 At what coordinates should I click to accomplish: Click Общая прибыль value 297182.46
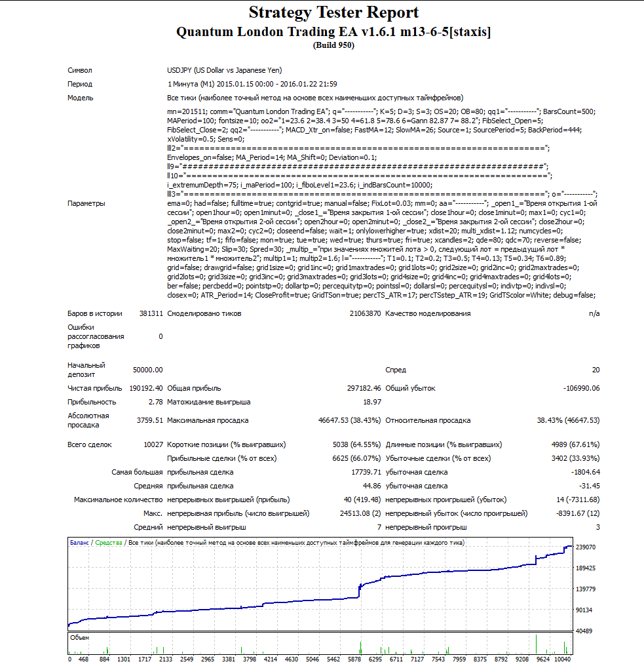coord(364,388)
